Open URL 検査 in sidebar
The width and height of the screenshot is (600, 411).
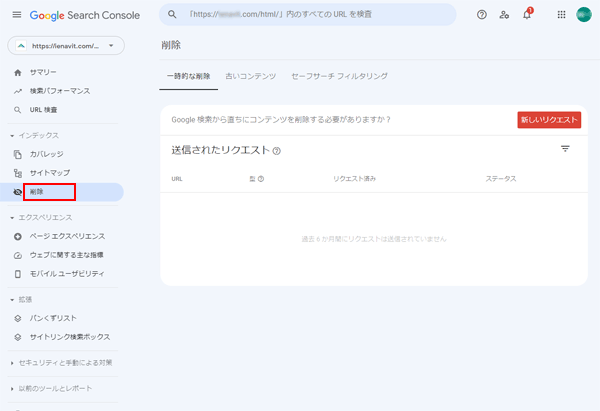click(x=44, y=110)
